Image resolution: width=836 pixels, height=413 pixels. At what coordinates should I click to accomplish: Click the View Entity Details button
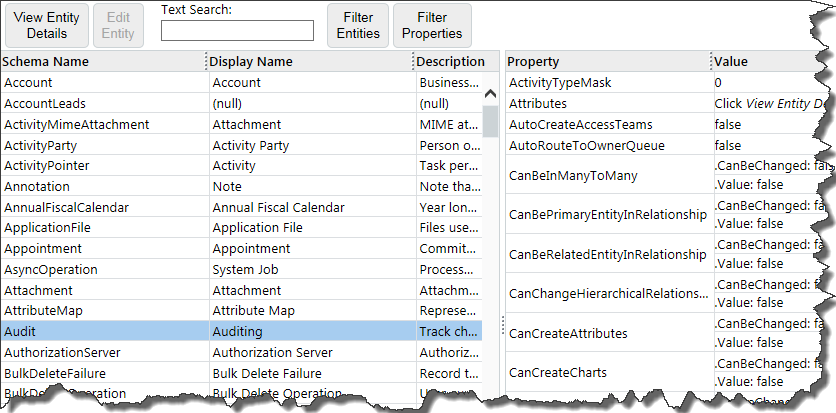[x=46, y=26]
